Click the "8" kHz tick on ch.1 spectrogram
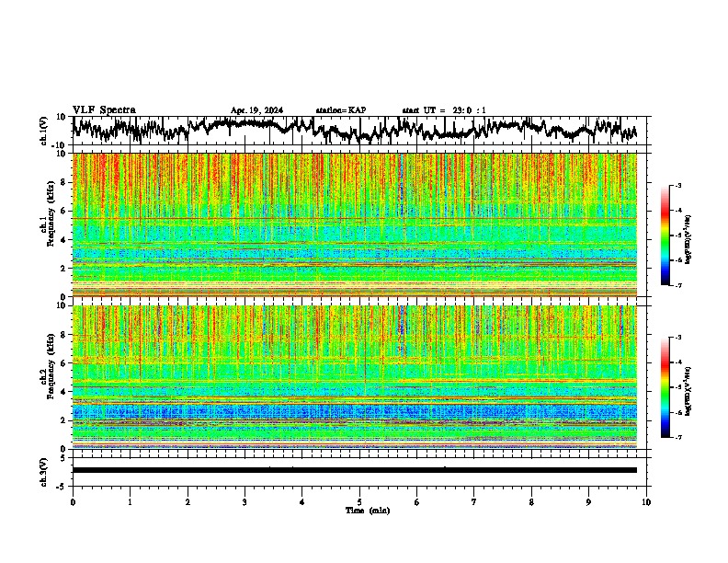Viewport: 728px width, 563px height. 63,182
